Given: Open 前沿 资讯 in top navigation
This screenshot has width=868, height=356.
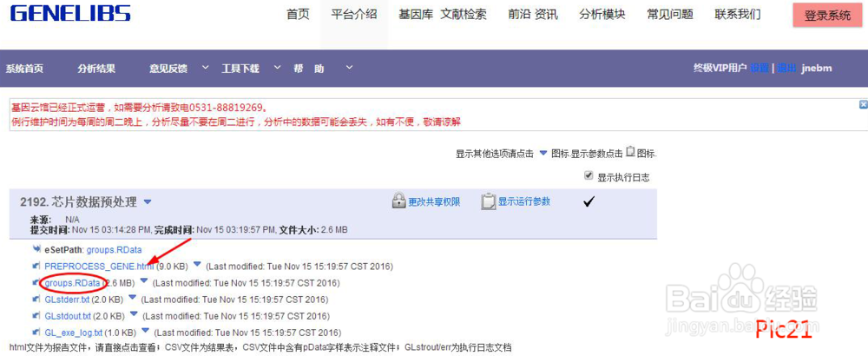Looking at the screenshot, I should pyautogui.click(x=533, y=15).
